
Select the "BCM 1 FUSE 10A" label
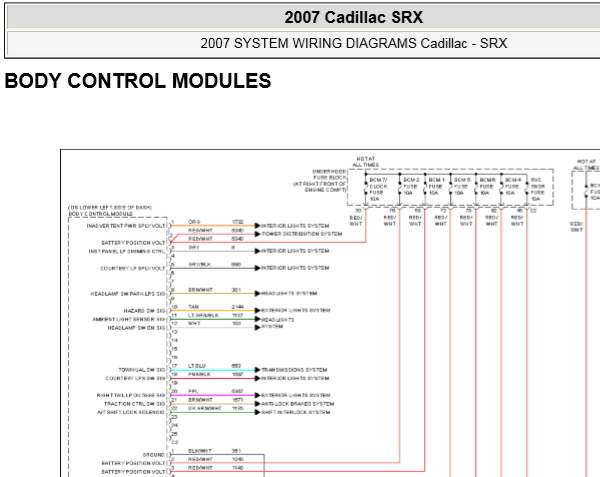437,186
